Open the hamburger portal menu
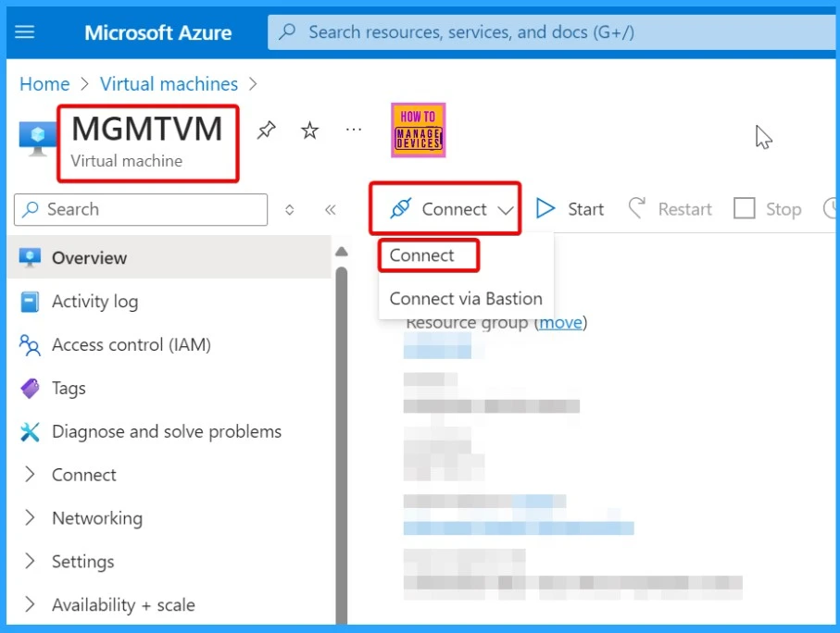This screenshot has height=633, width=840. pyautogui.click(x=25, y=32)
